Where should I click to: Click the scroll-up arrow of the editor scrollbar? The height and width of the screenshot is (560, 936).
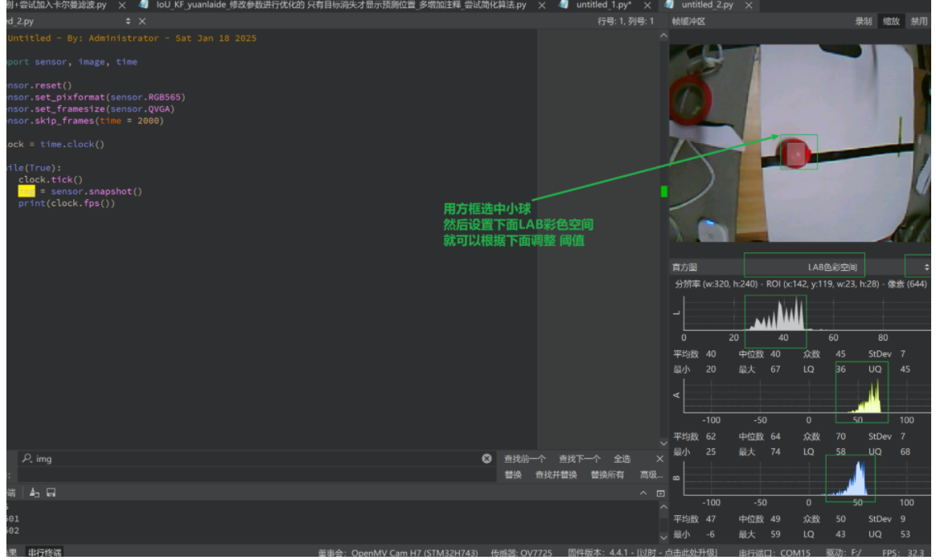[x=663, y=34]
